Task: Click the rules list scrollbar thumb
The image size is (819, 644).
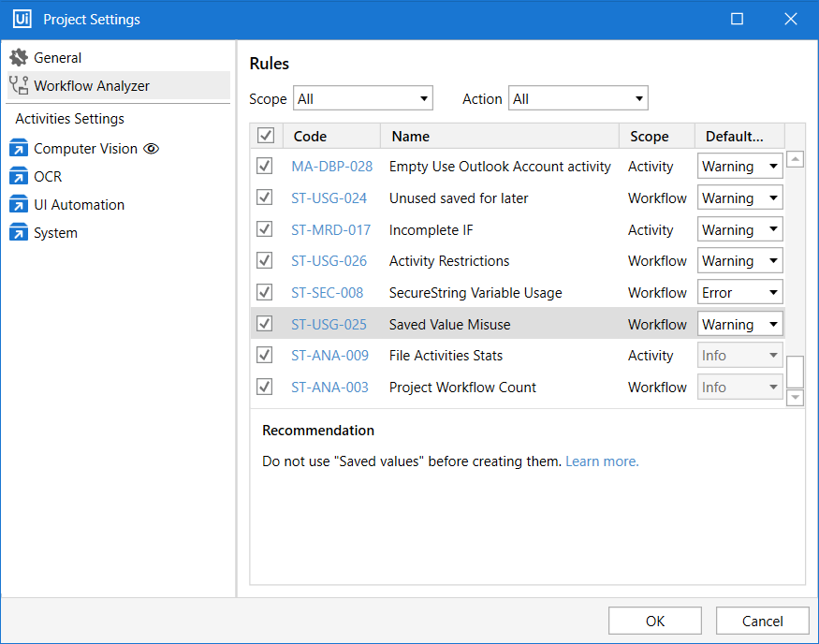Action: (795, 372)
